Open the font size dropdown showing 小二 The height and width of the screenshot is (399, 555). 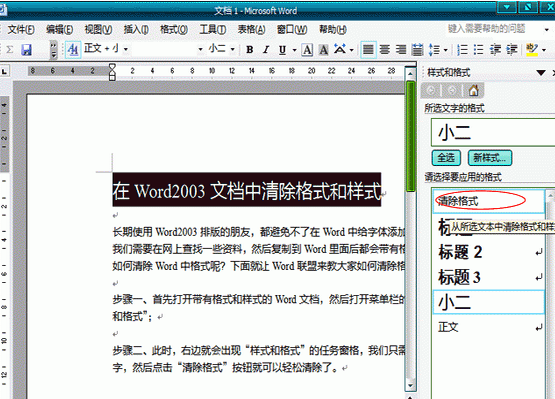[x=233, y=49]
